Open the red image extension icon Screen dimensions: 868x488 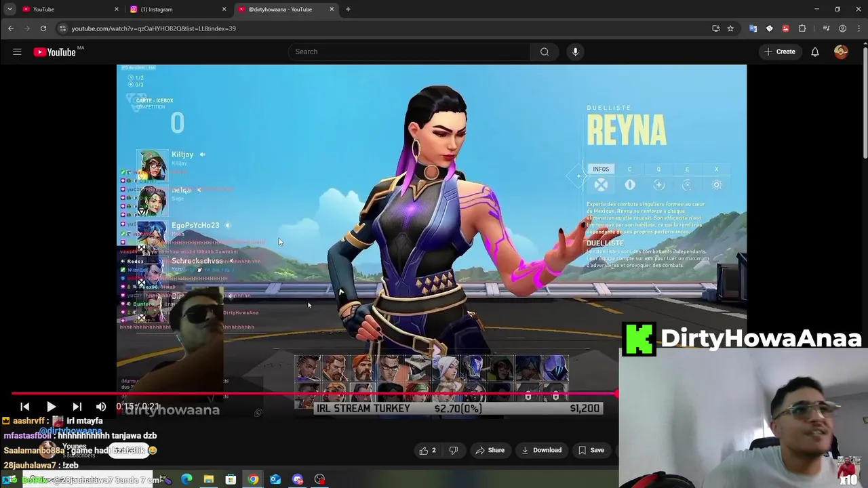[785, 28]
